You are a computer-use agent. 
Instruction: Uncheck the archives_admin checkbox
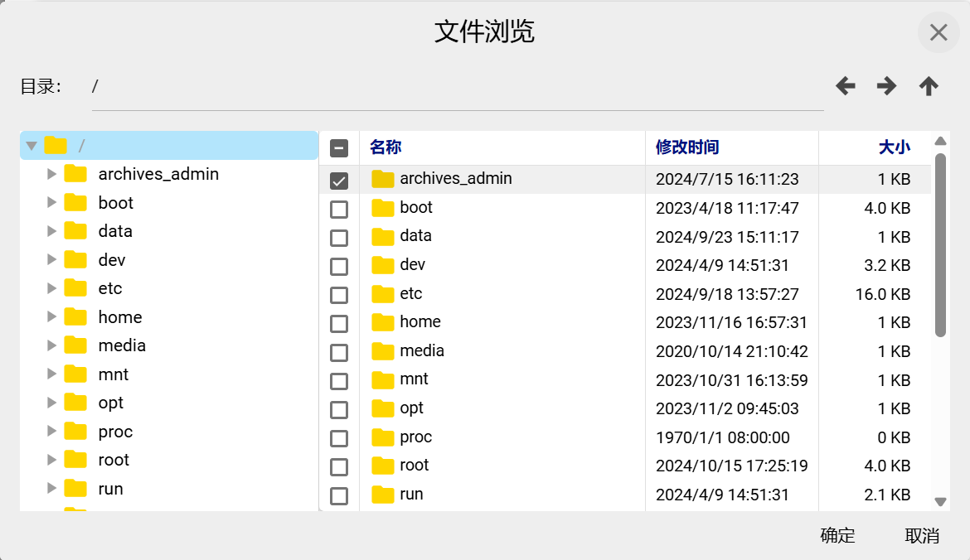pyautogui.click(x=339, y=181)
